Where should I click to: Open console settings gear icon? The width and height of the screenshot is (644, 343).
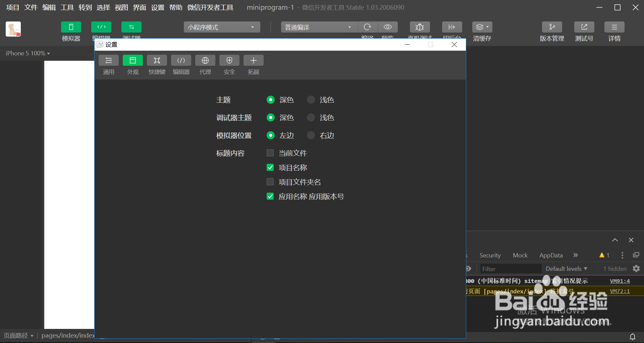click(636, 268)
